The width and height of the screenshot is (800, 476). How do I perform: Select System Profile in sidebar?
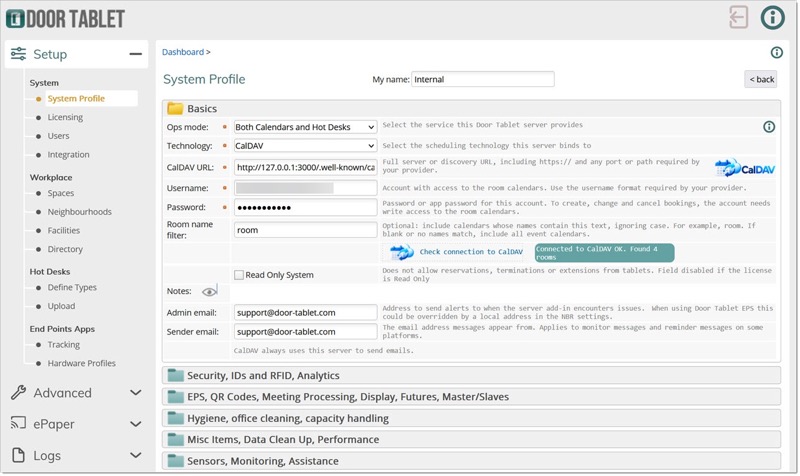[76, 98]
